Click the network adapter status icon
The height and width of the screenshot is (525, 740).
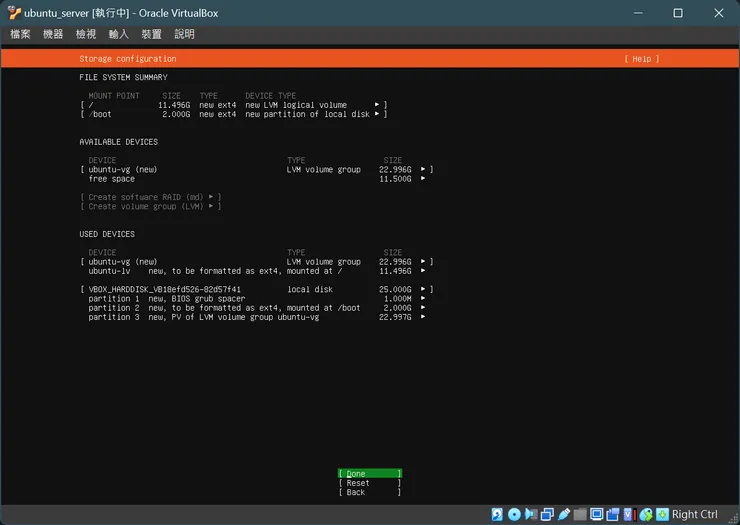[548, 514]
